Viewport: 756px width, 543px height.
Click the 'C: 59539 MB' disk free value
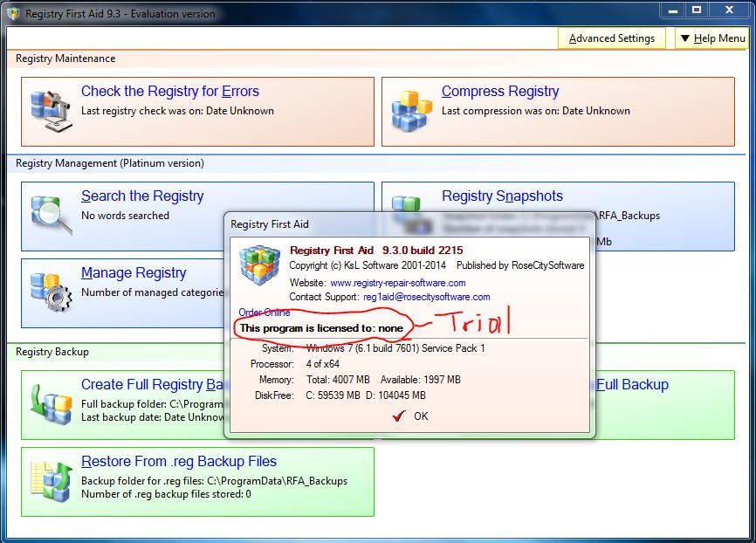[x=333, y=395]
